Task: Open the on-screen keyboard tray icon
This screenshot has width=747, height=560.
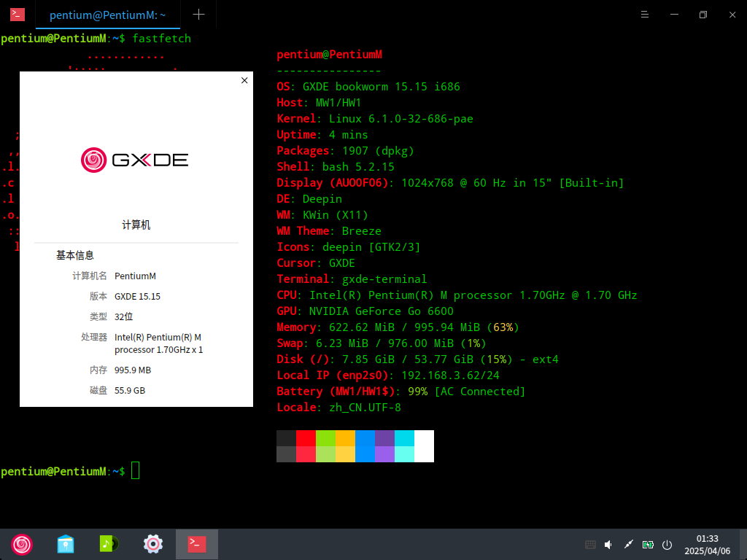Action: pos(590,544)
